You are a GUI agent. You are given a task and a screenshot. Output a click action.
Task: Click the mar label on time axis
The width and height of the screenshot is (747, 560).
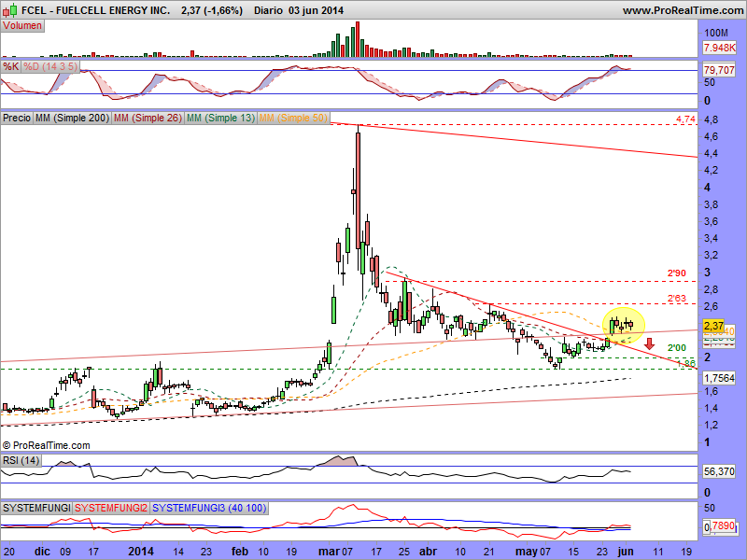pos(329,552)
